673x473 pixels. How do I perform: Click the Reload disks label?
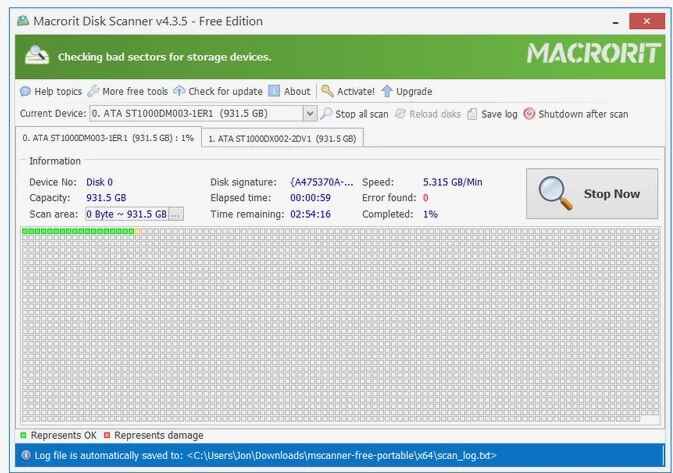[x=435, y=114]
